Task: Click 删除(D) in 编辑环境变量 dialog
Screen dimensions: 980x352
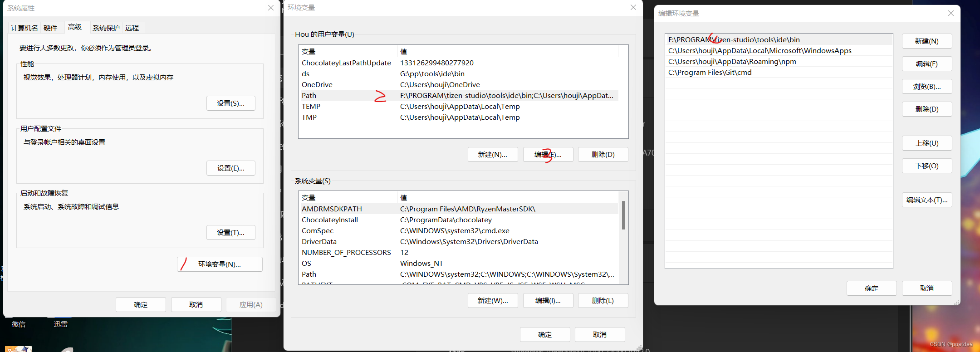Action: (x=927, y=109)
